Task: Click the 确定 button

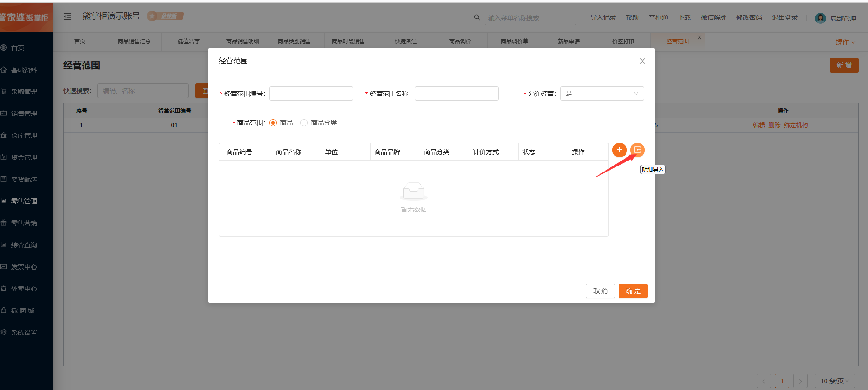Action: [633, 291]
